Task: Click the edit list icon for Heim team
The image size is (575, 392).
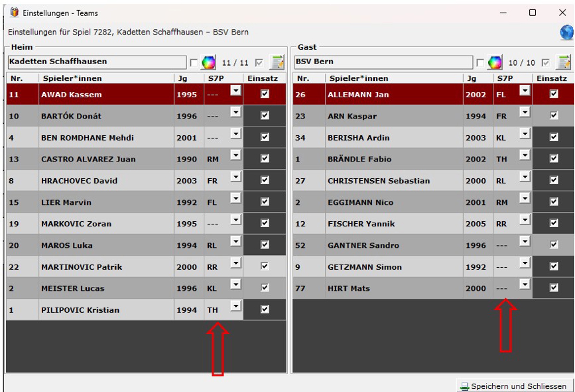Action: [277, 62]
